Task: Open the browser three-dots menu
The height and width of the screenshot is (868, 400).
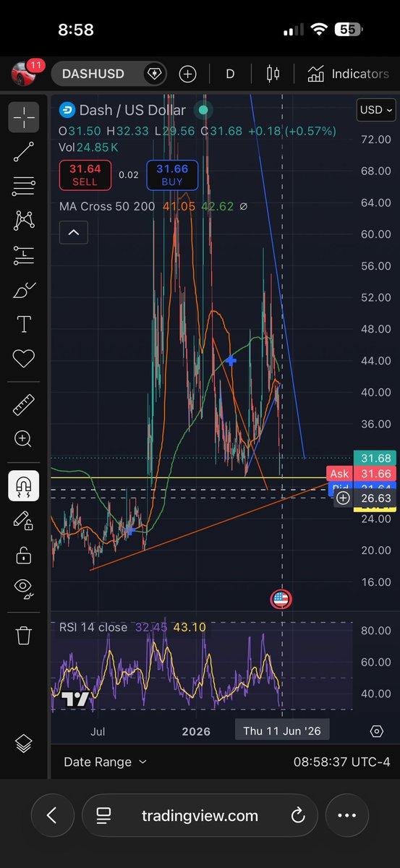Action: point(348,816)
